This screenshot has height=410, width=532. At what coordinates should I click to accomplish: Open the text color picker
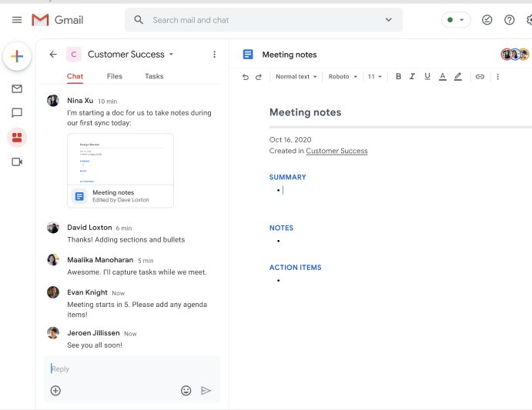click(x=443, y=76)
